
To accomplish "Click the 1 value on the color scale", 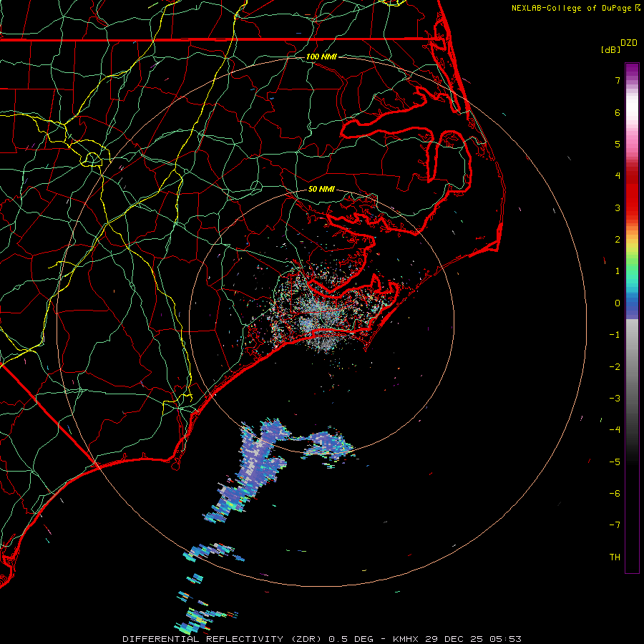I will point(618,271).
